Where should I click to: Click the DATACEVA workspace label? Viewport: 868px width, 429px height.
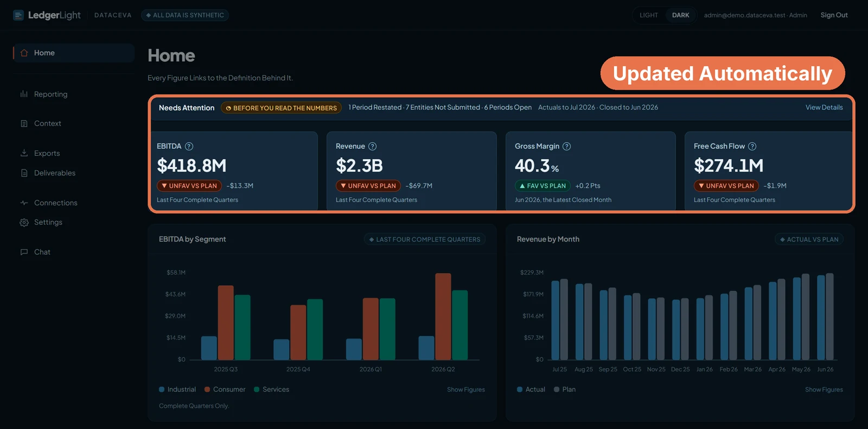tap(113, 15)
